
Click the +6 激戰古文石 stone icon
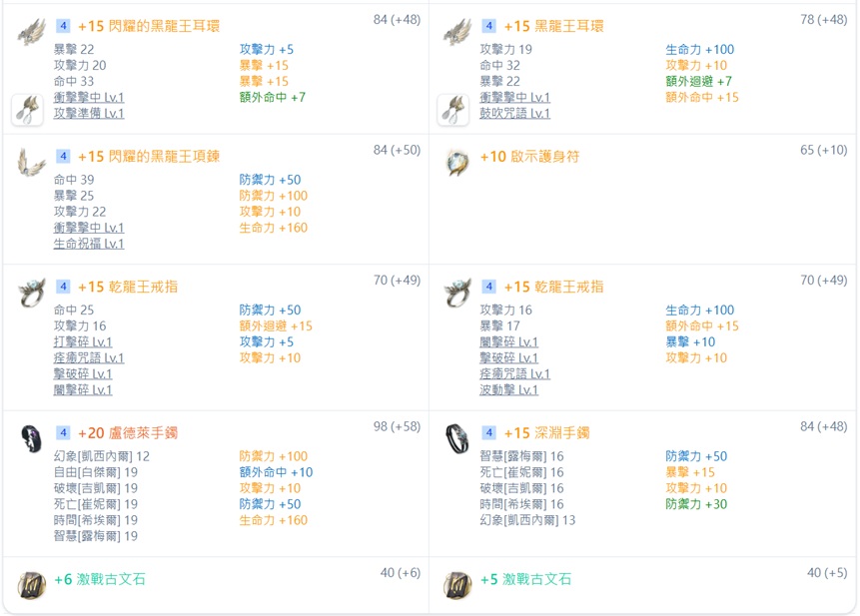click(x=31, y=585)
